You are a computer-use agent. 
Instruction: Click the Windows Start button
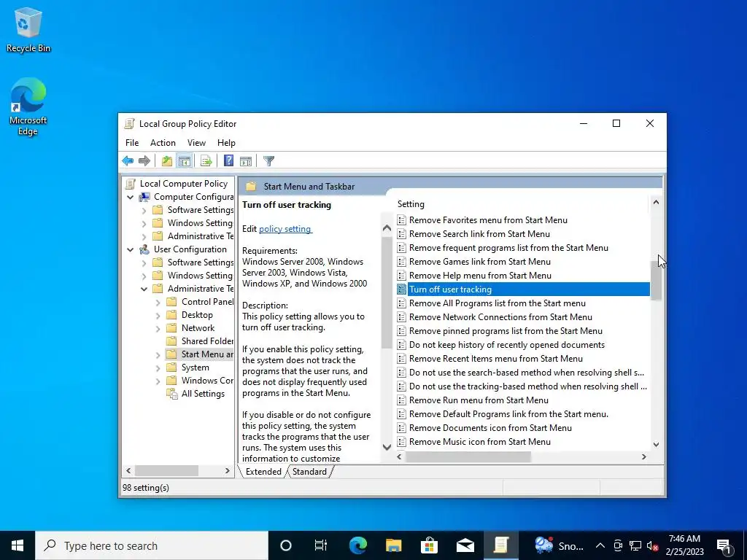pyautogui.click(x=18, y=545)
